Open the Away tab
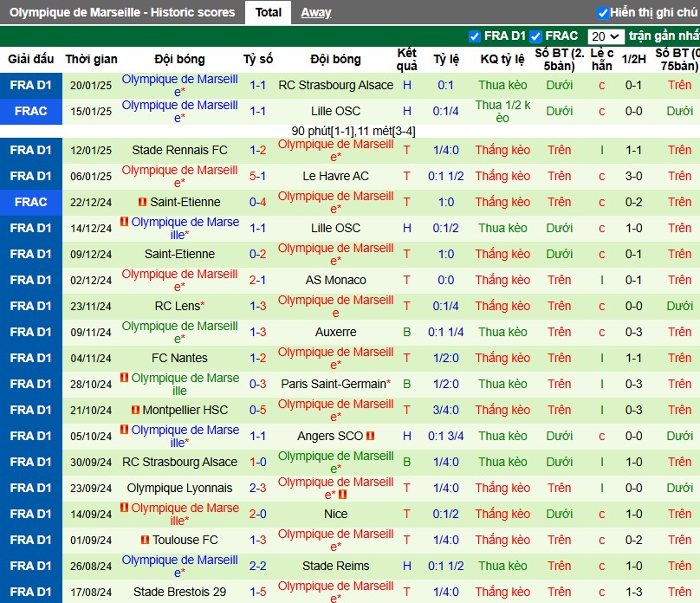This screenshot has width=700, height=603. [x=315, y=12]
